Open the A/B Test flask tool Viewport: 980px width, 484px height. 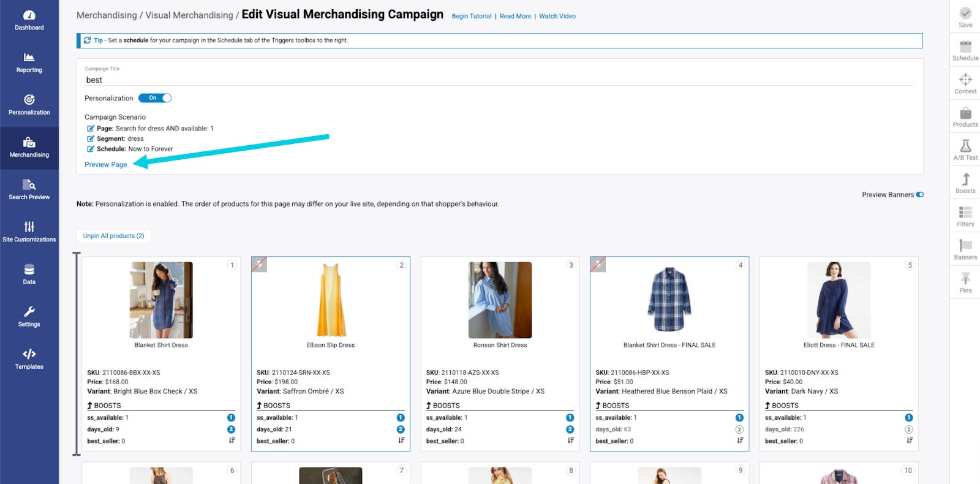point(965,149)
